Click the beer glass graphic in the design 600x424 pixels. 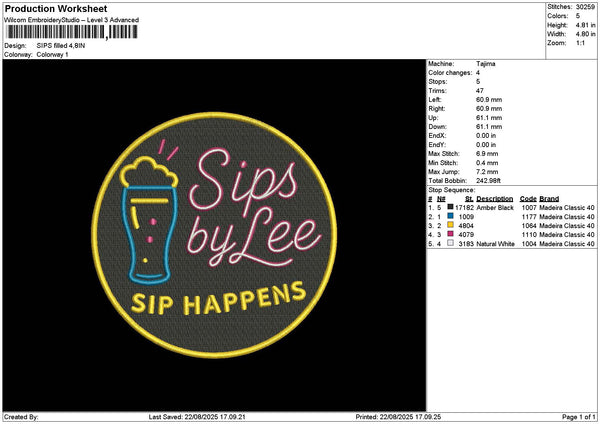[149, 221]
